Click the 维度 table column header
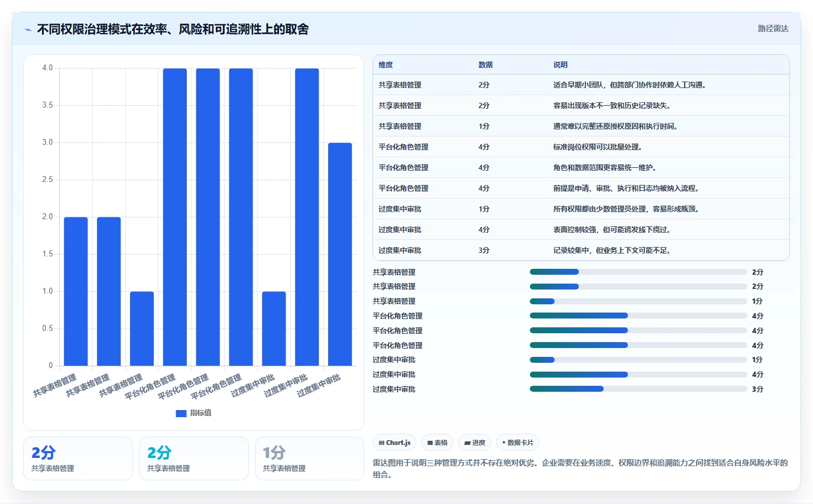 [x=386, y=65]
